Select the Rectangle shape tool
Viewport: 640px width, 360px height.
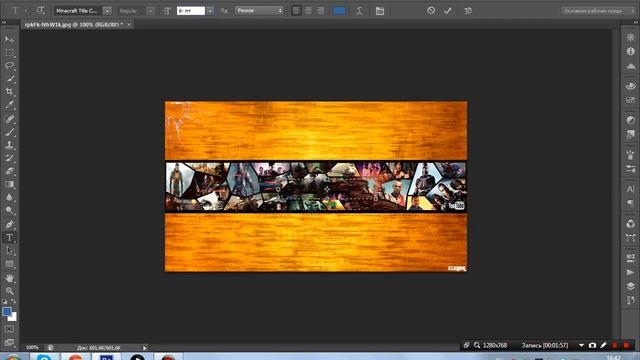pos(9,264)
